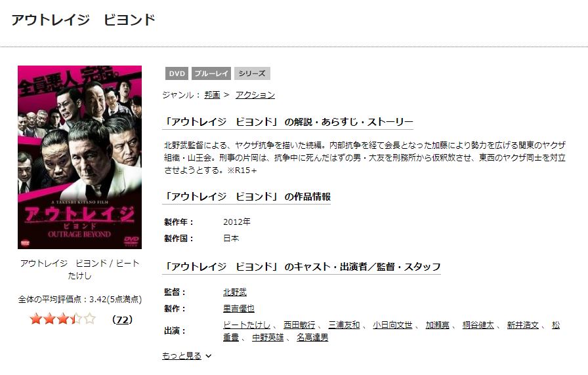
Task: Expand もっと見る to show more
Action: (187, 356)
